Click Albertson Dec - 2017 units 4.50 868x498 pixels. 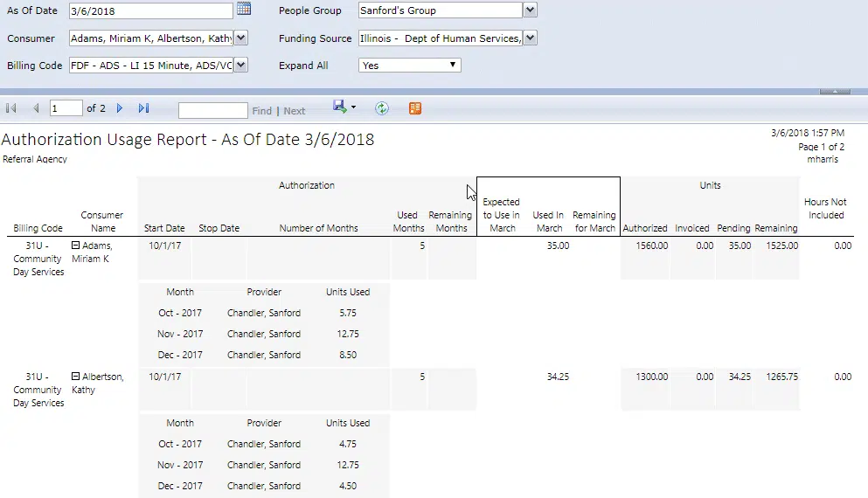click(348, 487)
